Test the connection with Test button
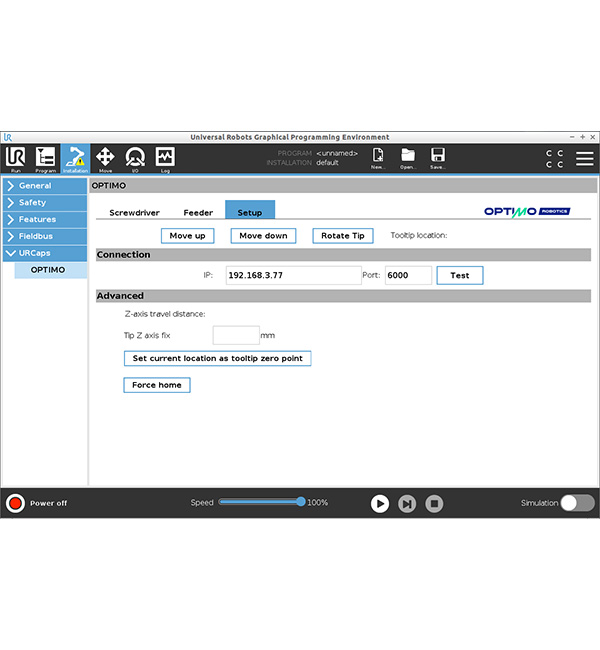600x650 pixels. 460,275
